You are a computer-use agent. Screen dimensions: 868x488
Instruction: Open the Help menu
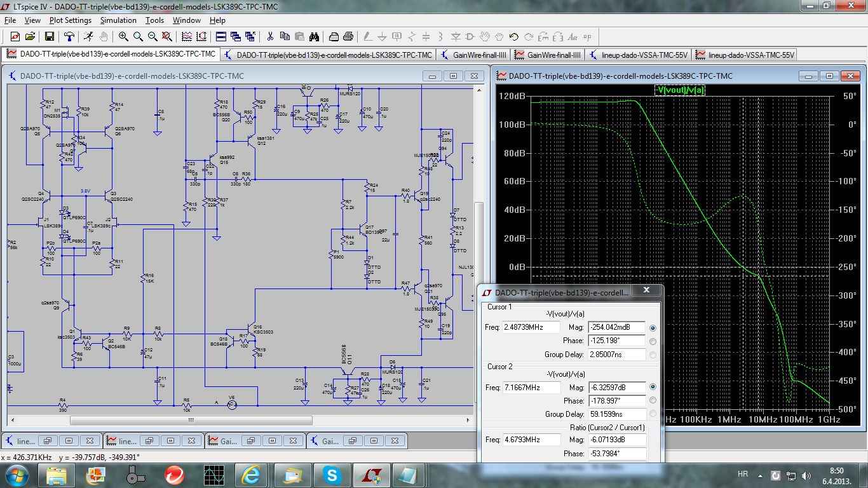pos(217,20)
